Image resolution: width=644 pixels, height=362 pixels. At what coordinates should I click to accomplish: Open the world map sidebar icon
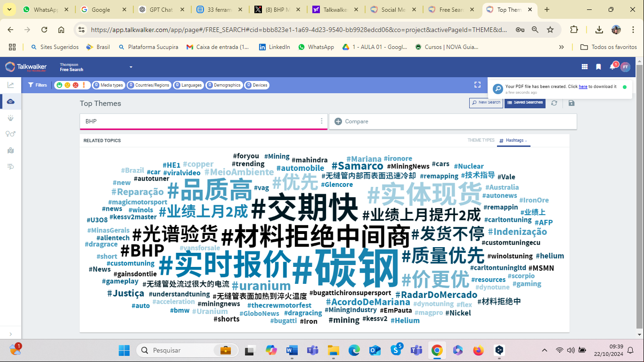[10, 150]
